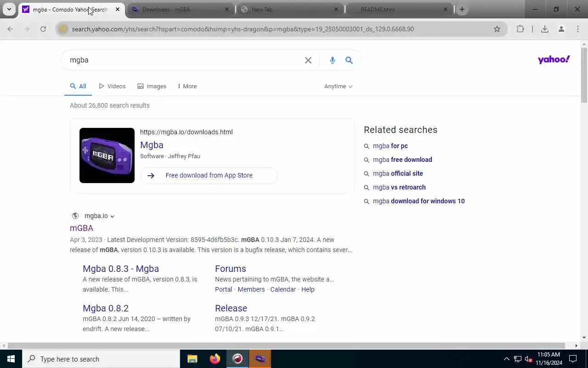Submit search with magnifier icon
The height and width of the screenshot is (368, 588).
point(349,60)
